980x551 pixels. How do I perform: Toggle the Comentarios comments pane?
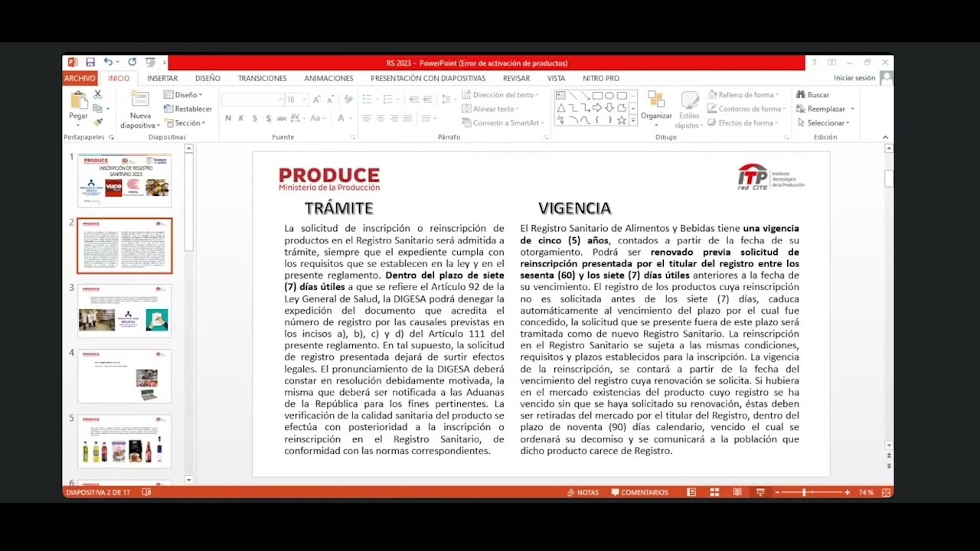(639, 493)
